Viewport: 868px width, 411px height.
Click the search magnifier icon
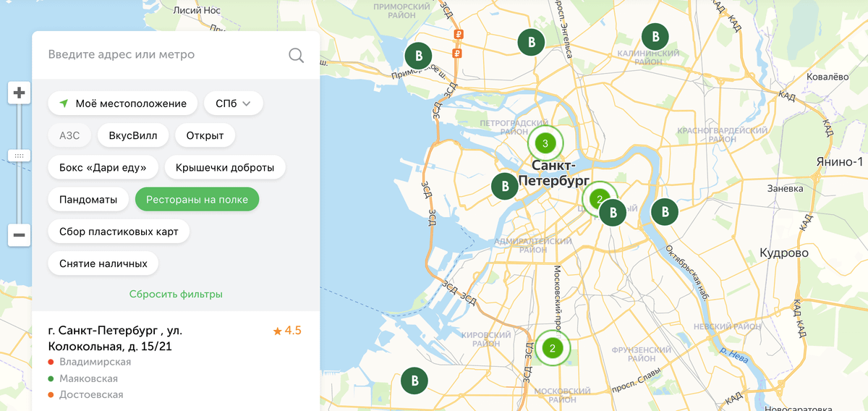296,55
